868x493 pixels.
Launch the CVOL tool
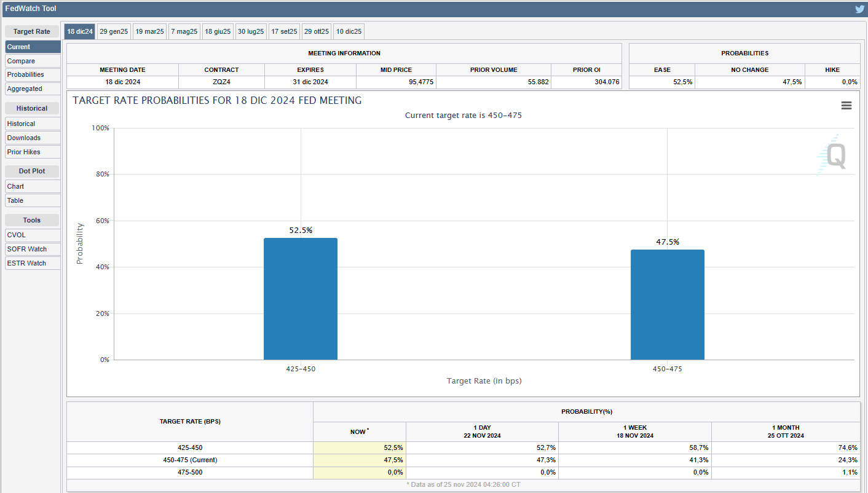[x=33, y=235]
